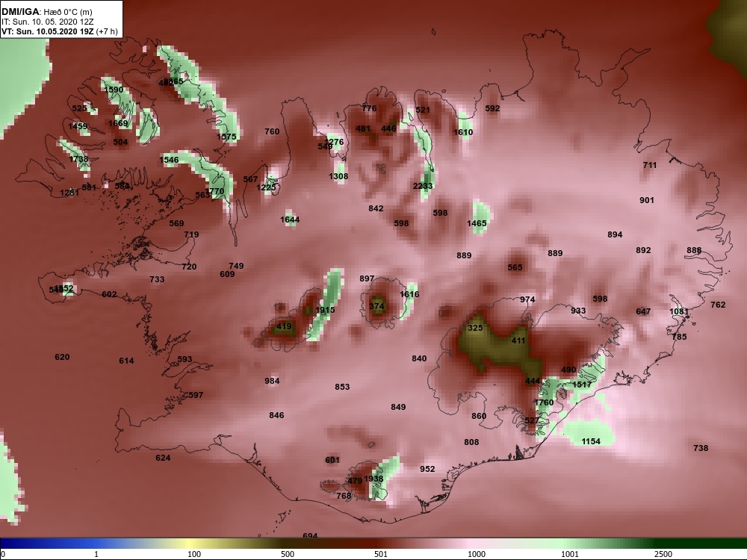Pick the 1000 color scale label
This screenshot has width=747, height=560.
[477, 554]
